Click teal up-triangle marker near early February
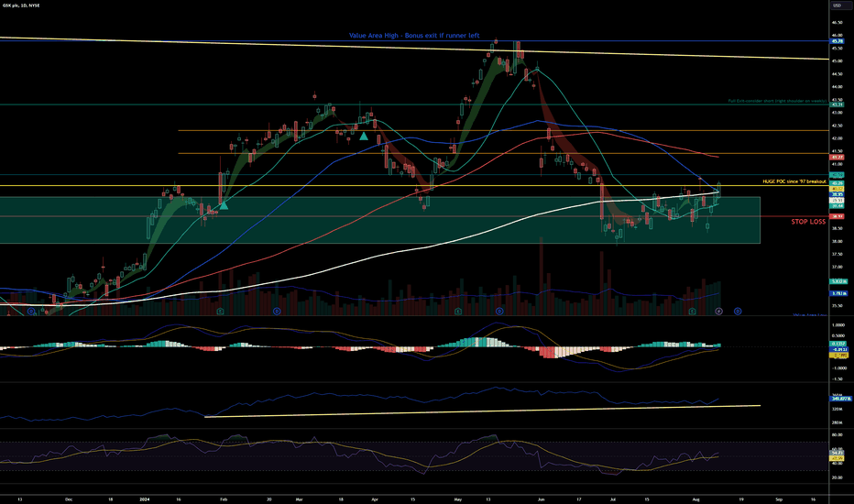The width and height of the screenshot is (854, 504). (x=224, y=205)
